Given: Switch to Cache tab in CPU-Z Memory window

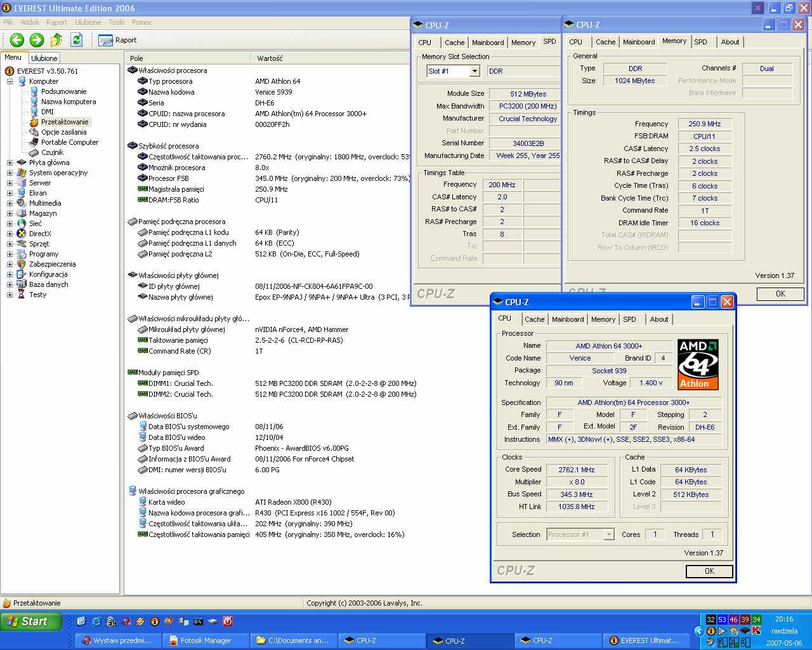Looking at the screenshot, I should point(605,42).
